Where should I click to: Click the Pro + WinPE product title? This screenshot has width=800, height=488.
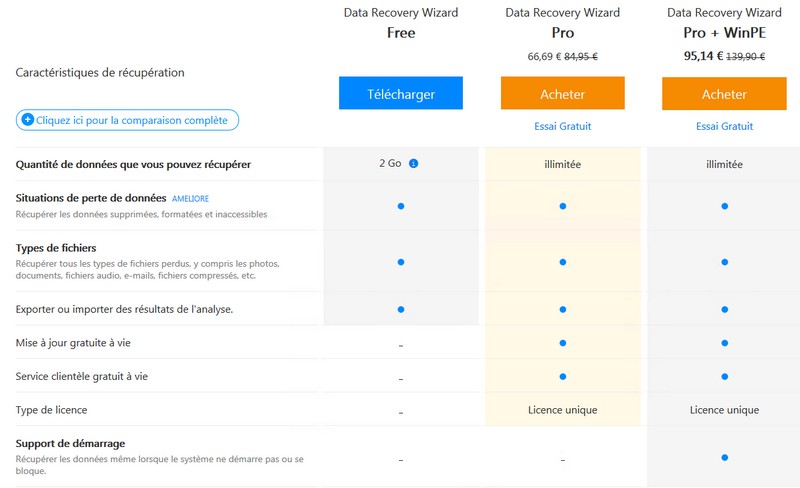tap(724, 32)
